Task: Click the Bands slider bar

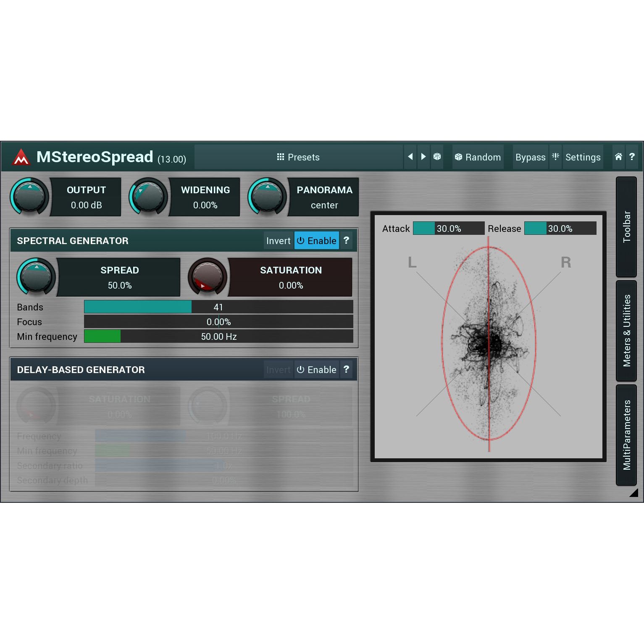Action: [x=218, y=307]
